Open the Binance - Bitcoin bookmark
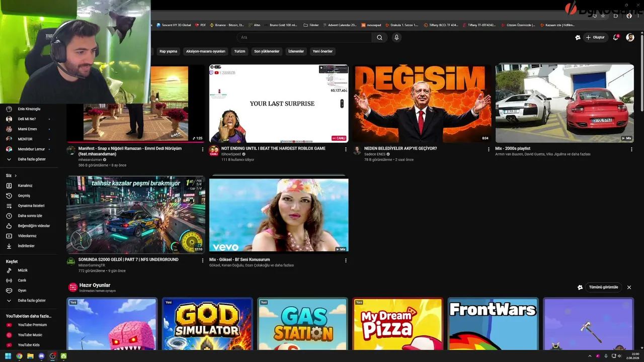 227,25
